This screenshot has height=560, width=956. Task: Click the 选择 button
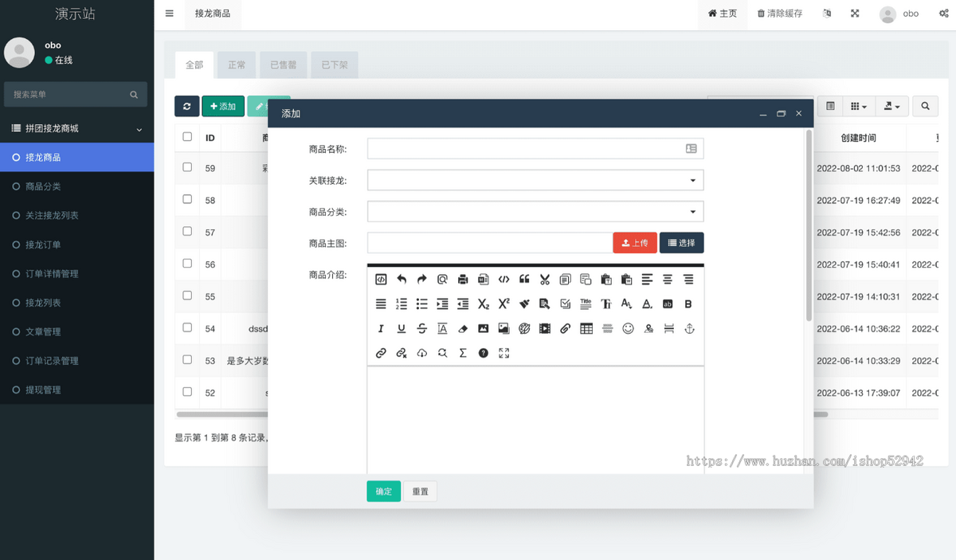click(682, 243)
